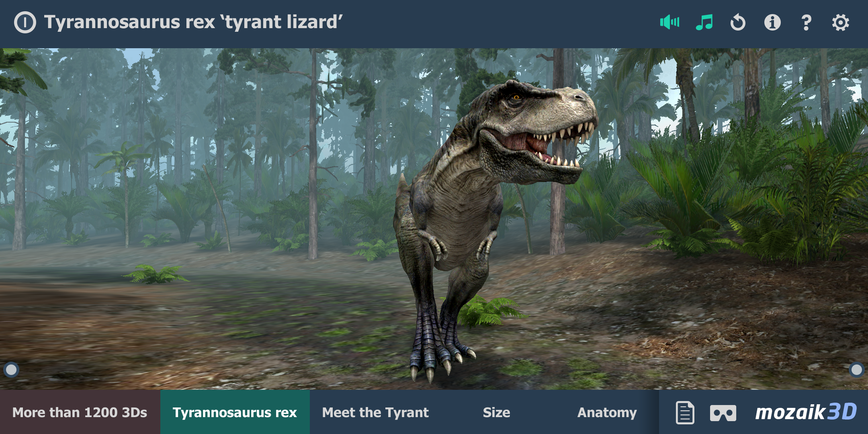Open settings with the gear icon
868x434 pixels.
pyautogui.click(x=840, y=23)
